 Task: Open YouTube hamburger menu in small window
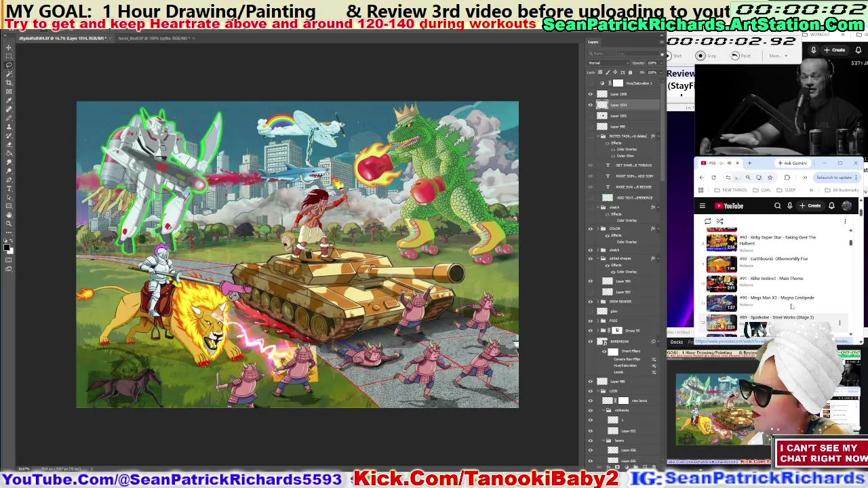[703, 206]
